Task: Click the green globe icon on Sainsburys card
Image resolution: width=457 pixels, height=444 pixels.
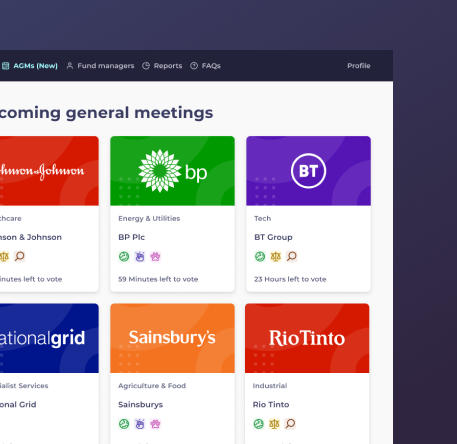Action: (124, 424)
